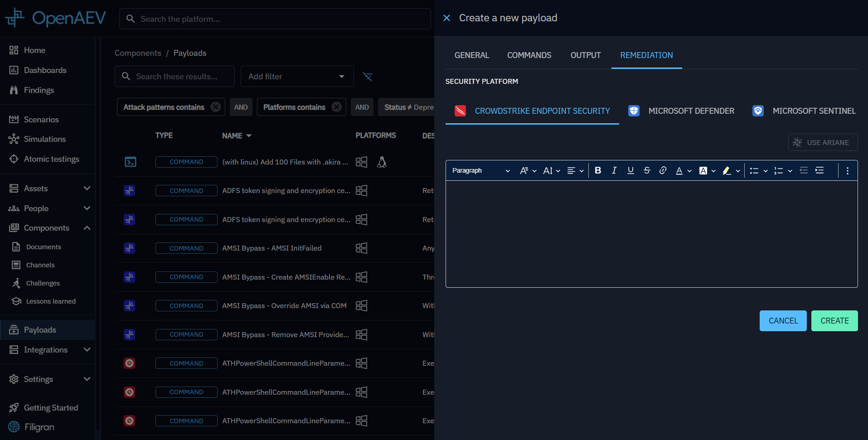The height and width of the screenshot is (440, 868).
Task: Open the font background color picker
Action: [707, 170]
